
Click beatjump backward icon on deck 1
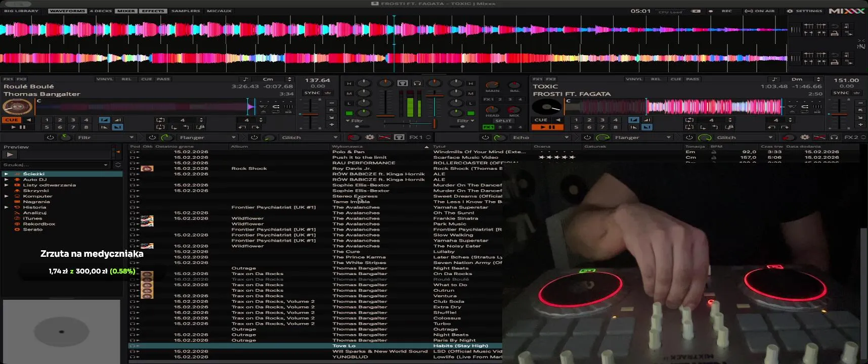[x=242, y=127]
